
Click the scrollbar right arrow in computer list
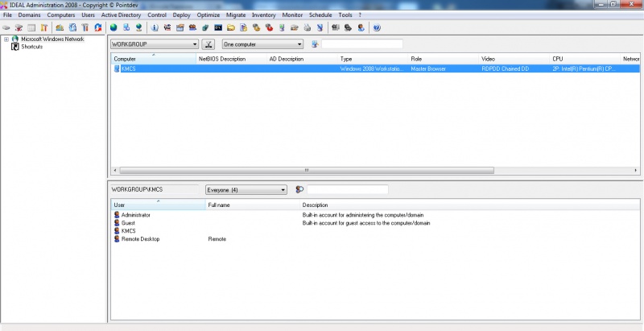pos(636,171)
